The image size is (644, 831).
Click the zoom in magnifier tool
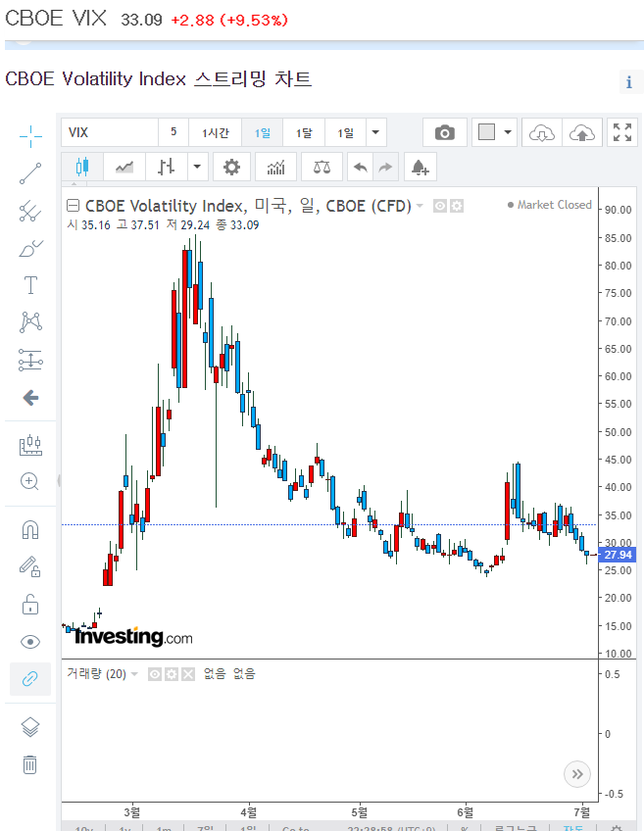(30, 482)
